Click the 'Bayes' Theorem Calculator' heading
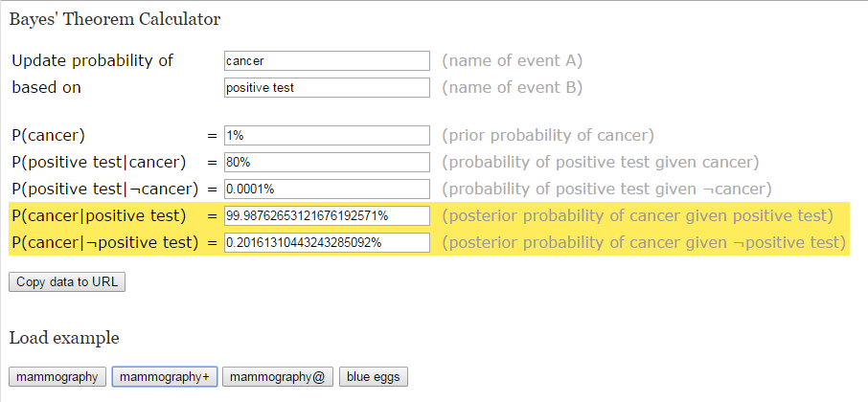 click(115, 20)
